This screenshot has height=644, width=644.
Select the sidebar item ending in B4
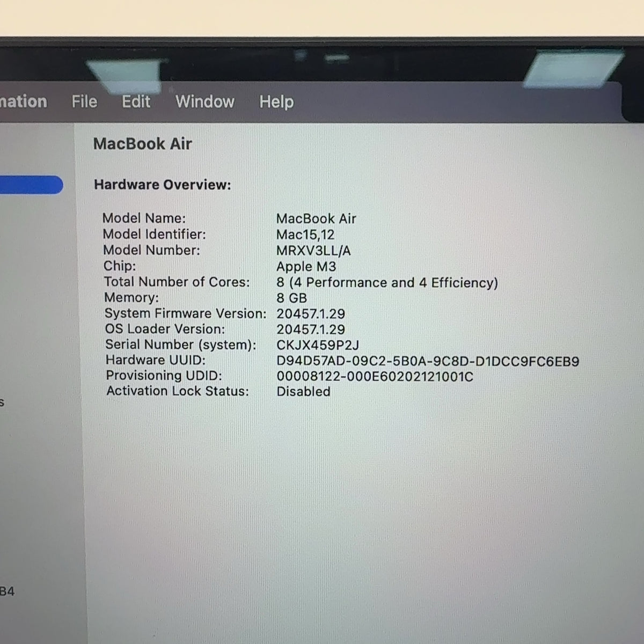(7, 591)
